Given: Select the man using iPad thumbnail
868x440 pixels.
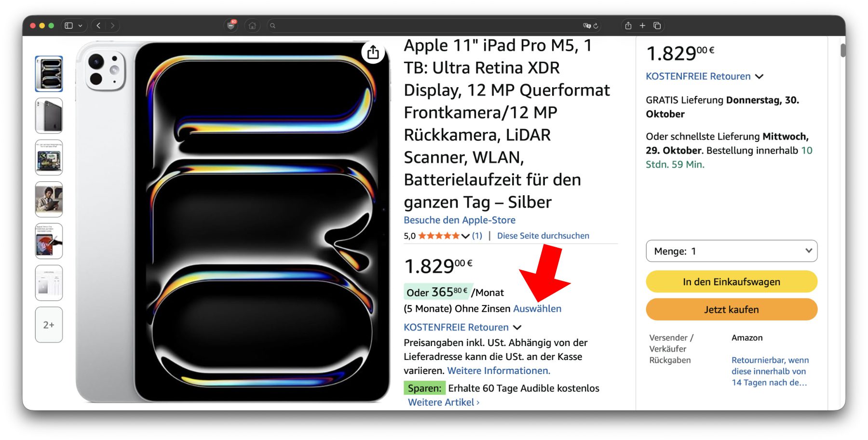Looking at the screenshot, I should coord(49,199).
